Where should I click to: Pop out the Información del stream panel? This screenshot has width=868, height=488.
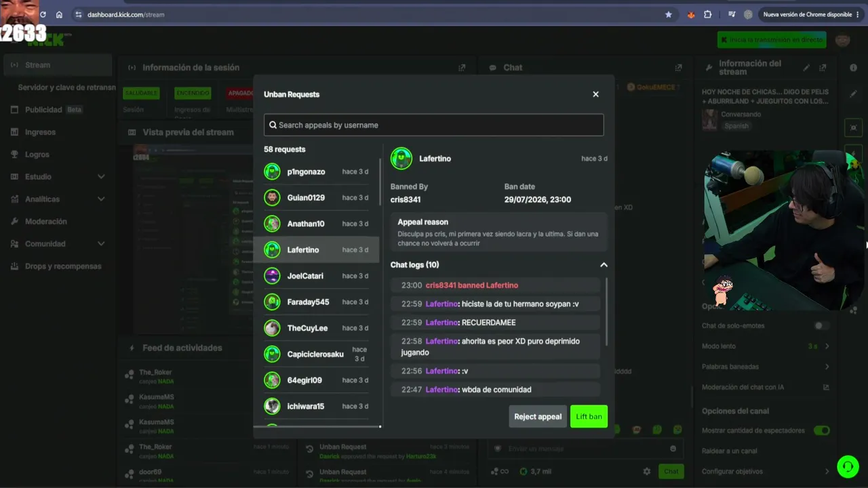(823, 68)
